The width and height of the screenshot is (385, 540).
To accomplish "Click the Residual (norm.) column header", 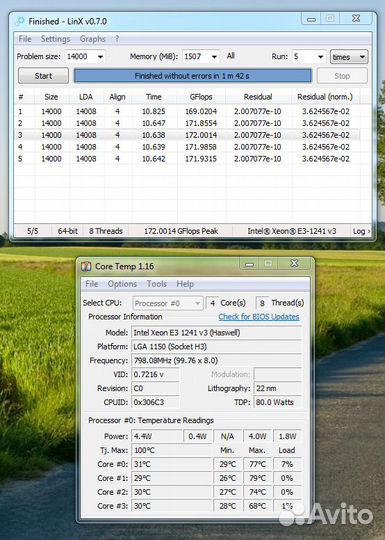I will [325, 97].
